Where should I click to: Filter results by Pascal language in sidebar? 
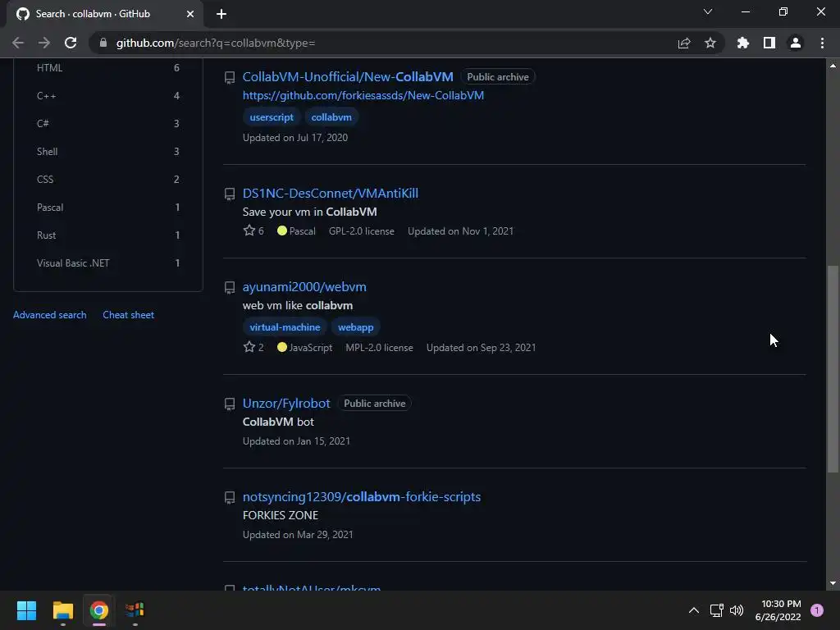pos(108,208)
